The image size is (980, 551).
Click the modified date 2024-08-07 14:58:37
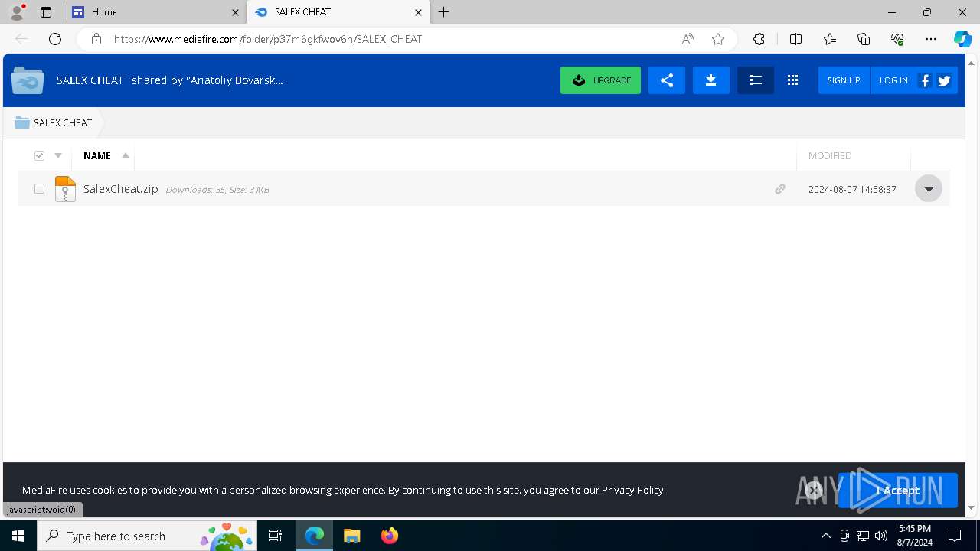(852, 189)
